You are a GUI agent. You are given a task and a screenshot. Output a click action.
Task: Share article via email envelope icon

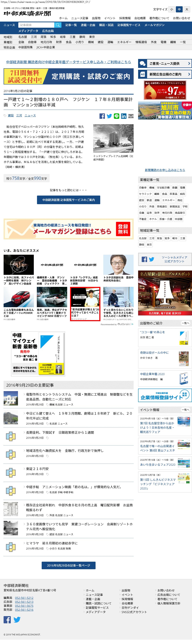point(131,116)
